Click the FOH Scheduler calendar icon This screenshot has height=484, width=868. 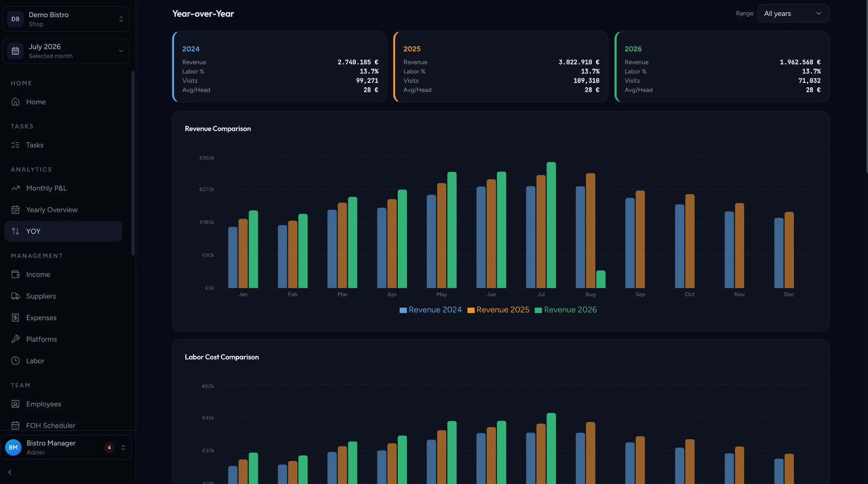15,425
